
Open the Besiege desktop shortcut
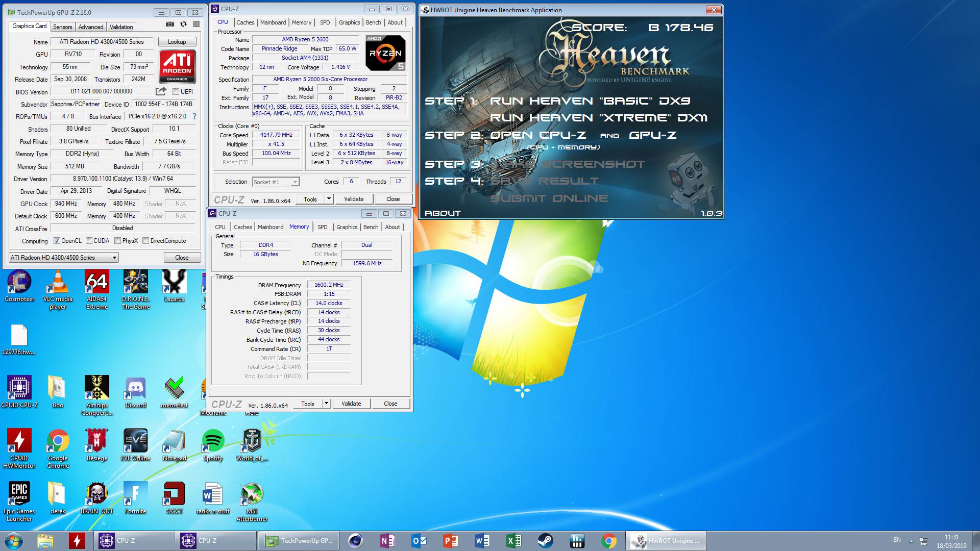97,445
